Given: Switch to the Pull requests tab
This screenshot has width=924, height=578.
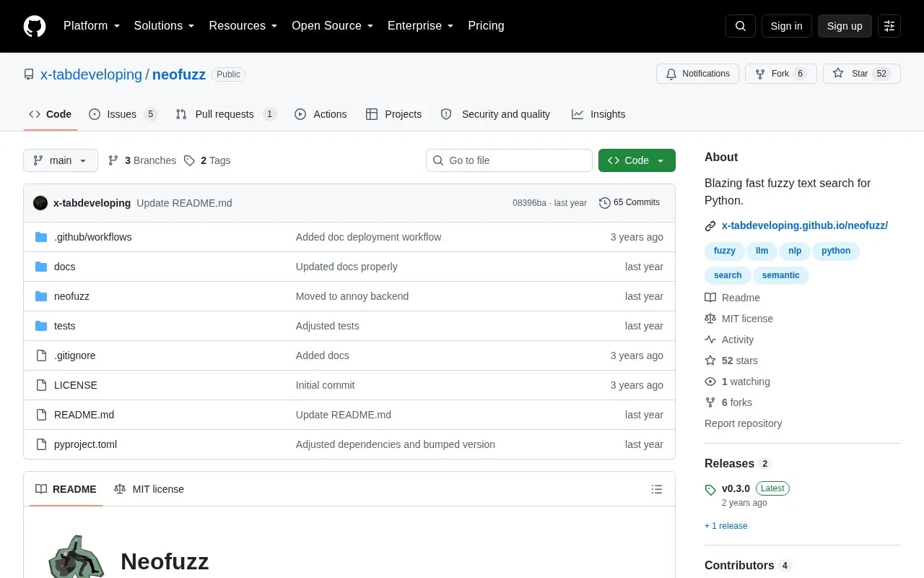Looking at the screenshot, I should pos(225,114).
